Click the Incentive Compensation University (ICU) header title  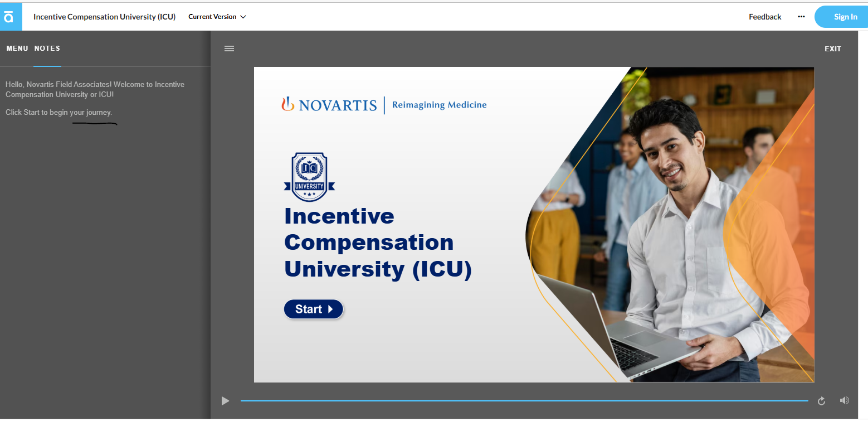(x=104, y=17)
